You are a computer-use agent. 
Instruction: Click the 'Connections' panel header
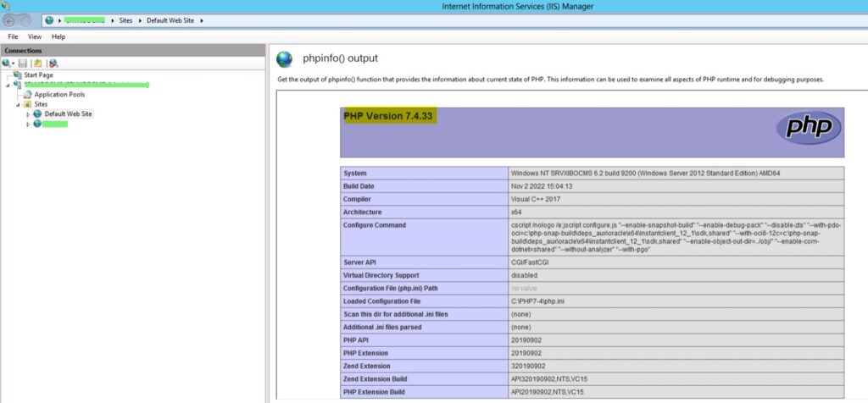point(133,50)
